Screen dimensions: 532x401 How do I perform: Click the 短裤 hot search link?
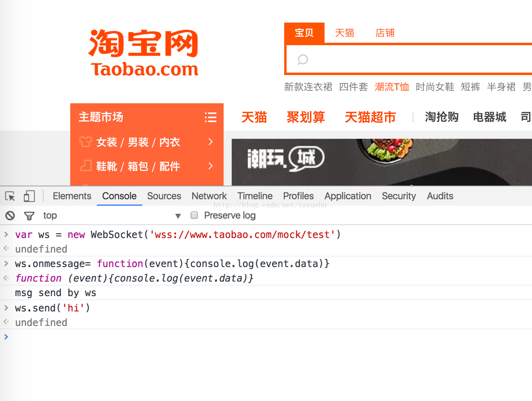471,87
